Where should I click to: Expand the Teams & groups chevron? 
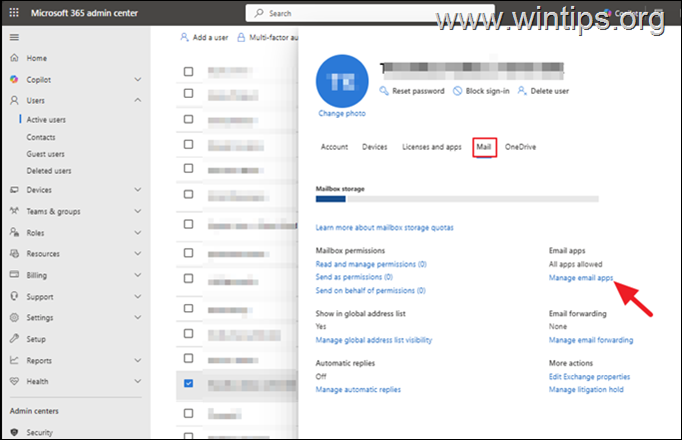tap(138, 211)
